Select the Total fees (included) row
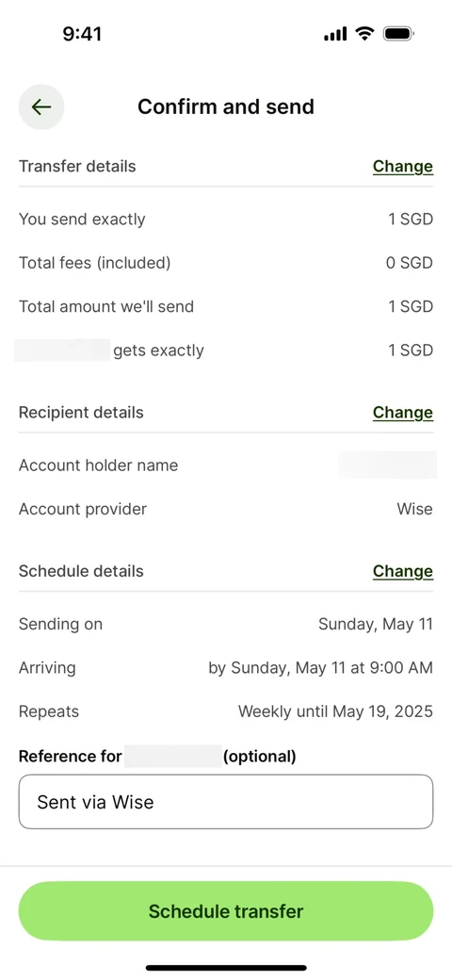 226,263
